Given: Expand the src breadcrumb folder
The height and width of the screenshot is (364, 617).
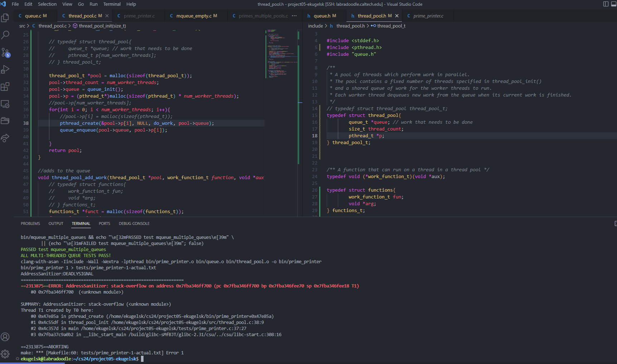Looking at the screenshot, I should [x=22, y=26].
